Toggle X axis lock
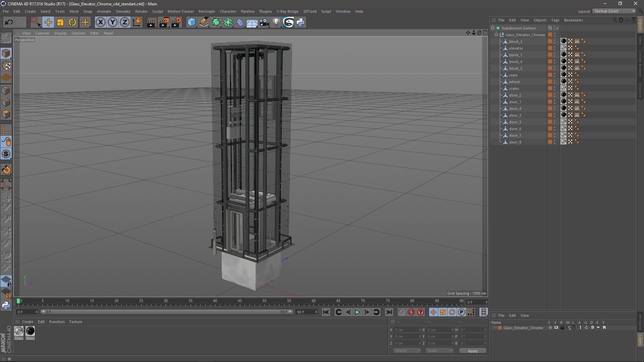Viewport: 644px width, 362px height. [x=100, y=22]
